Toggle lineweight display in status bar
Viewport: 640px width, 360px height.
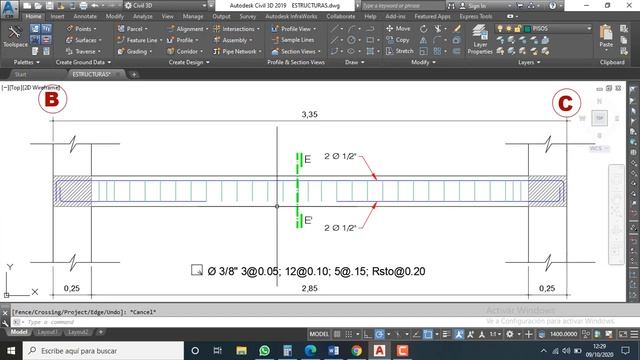point(446,334)
